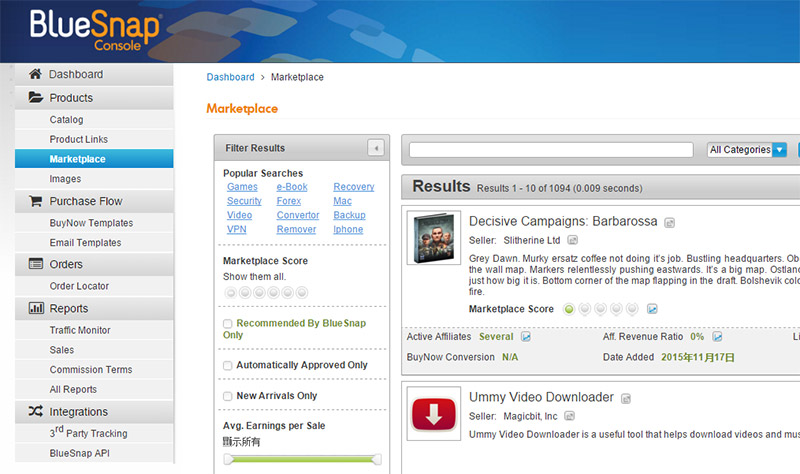This screenshot has height=474, width=800.
Task: Click details icon beside Ummy Video Downloader title
Action: pos(625,398)
